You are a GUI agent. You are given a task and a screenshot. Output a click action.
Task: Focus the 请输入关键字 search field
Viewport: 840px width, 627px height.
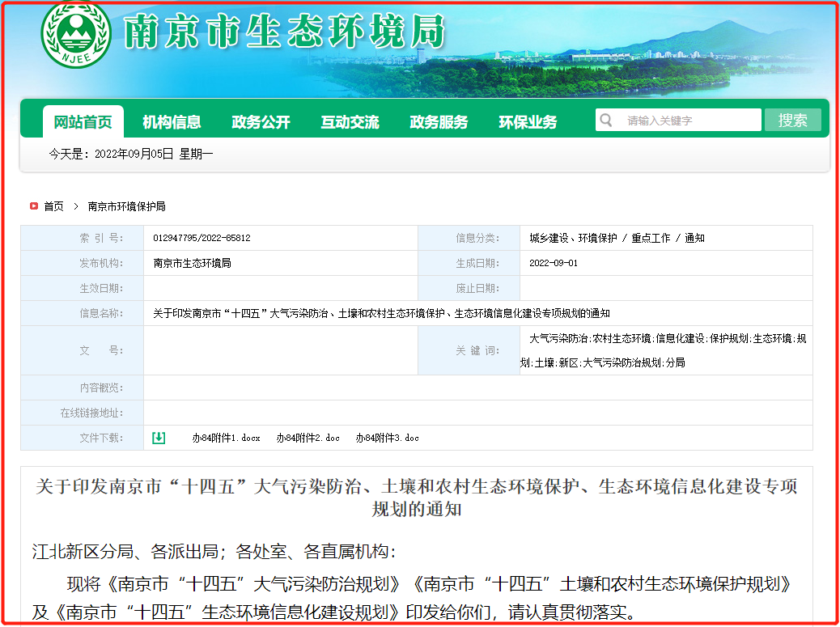[688, 121]
